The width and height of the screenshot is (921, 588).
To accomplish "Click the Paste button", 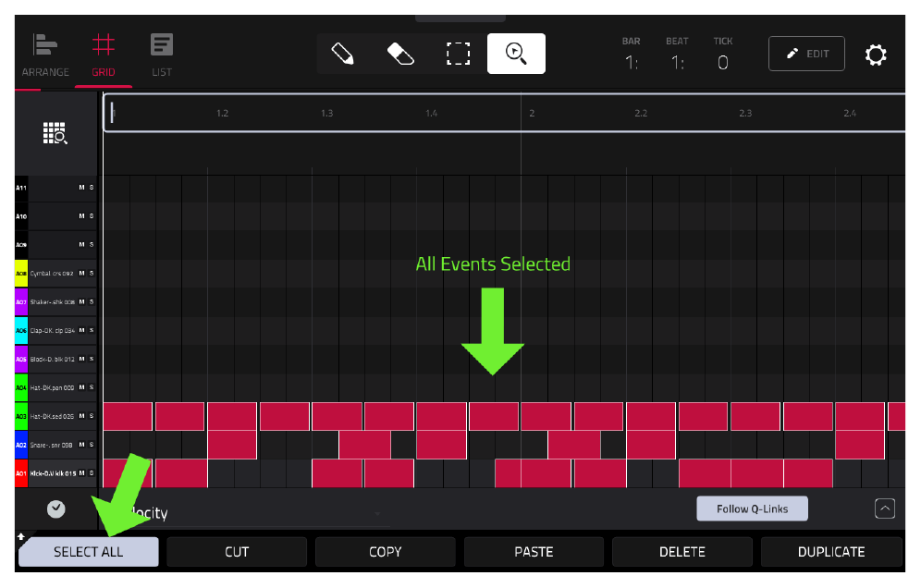I will (534, 552).
